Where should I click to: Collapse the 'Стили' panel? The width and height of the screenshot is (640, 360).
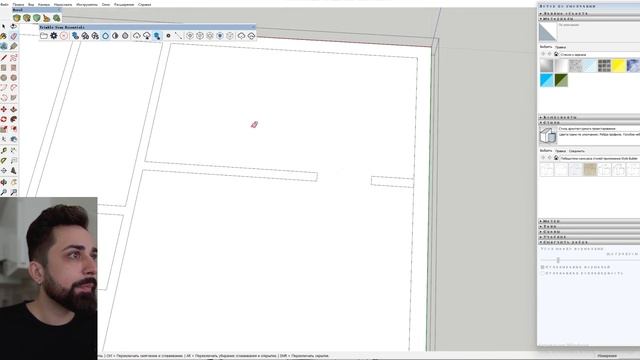point(588,122)
